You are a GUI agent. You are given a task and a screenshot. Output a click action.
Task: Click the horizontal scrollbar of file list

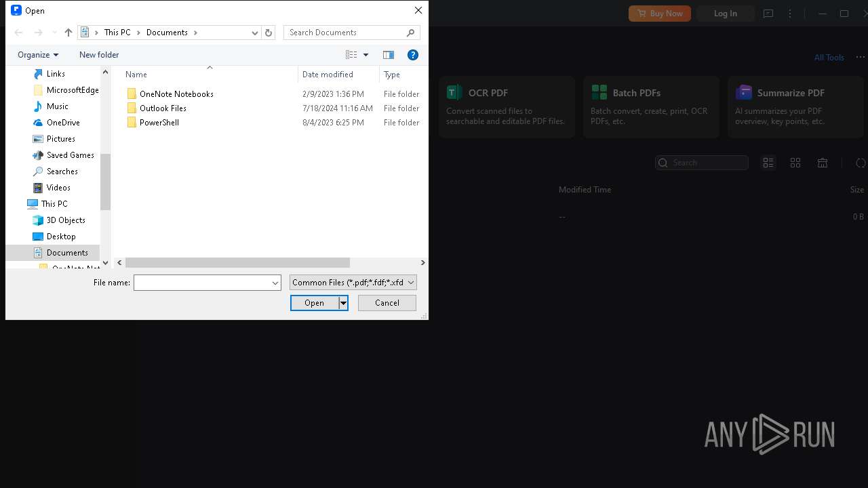pos(237,262)
